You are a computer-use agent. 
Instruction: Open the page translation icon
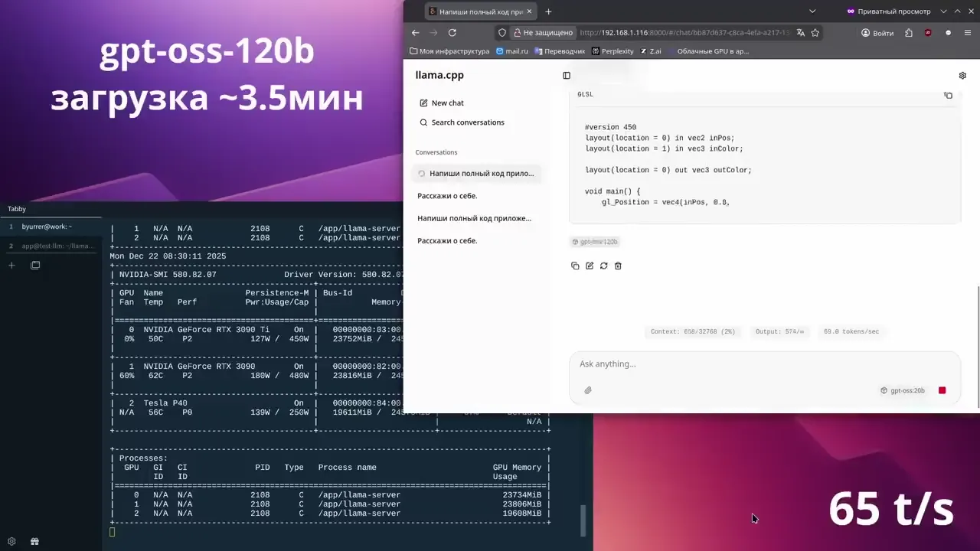(800, 33)
